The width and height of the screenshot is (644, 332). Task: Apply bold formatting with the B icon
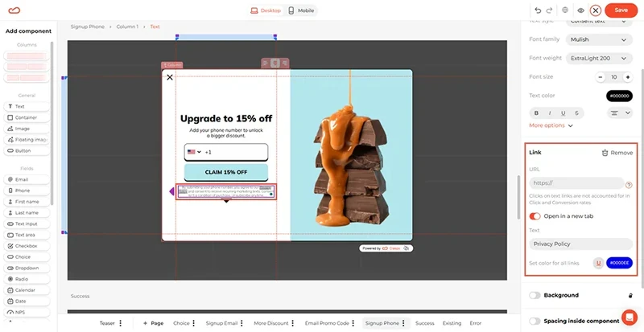[x=536, y=113]
